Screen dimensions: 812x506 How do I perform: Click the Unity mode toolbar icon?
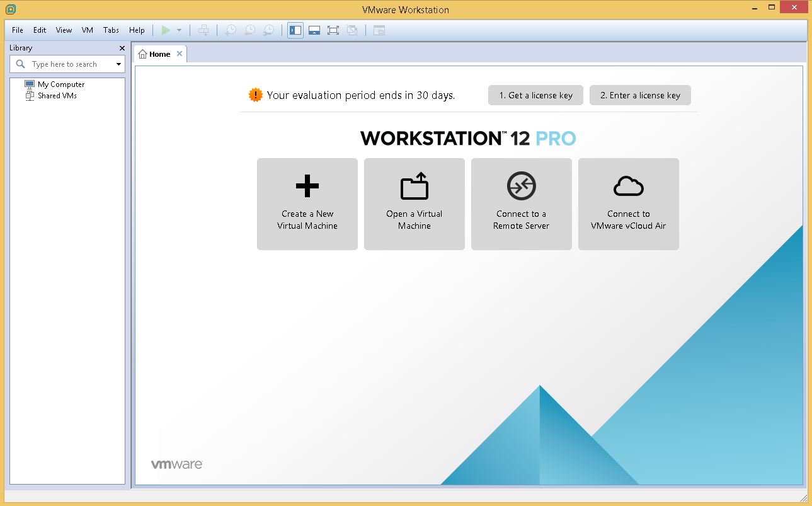[x=352, y=30]
